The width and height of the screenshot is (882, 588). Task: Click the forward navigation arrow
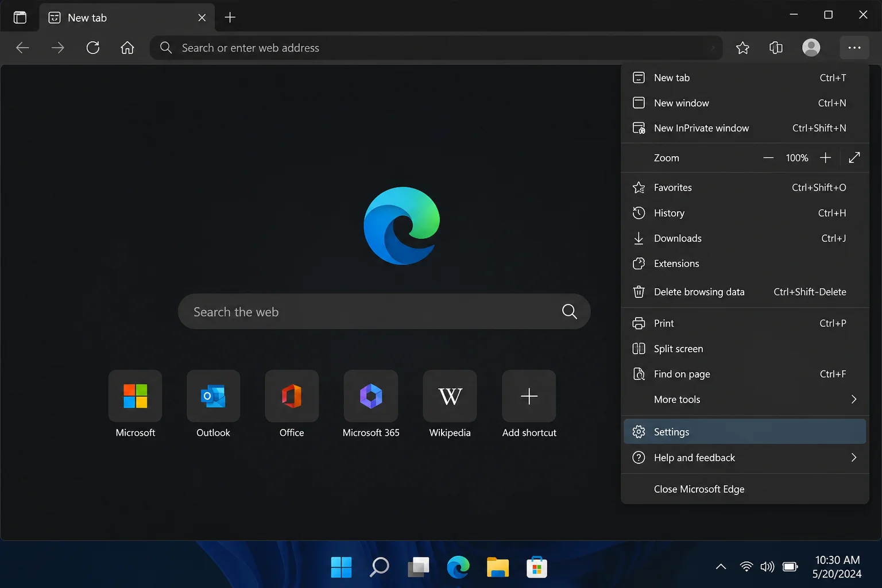coord(57,48)
